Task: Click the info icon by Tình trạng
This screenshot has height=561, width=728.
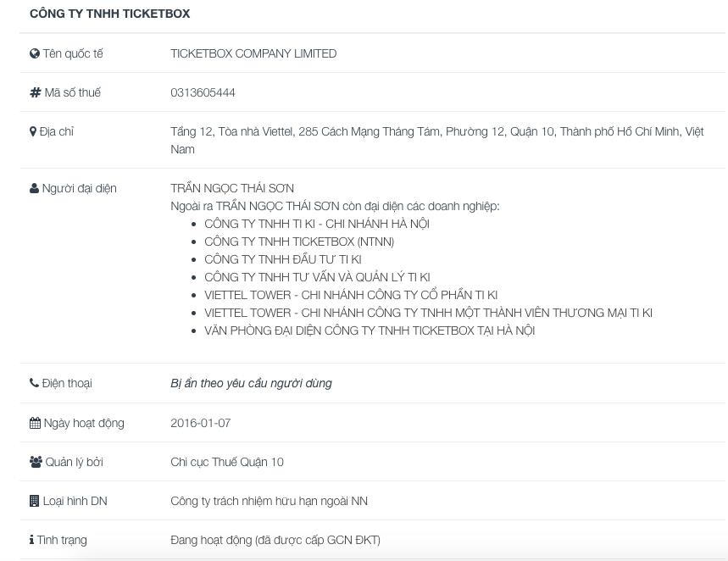Action: click(31, 540)
